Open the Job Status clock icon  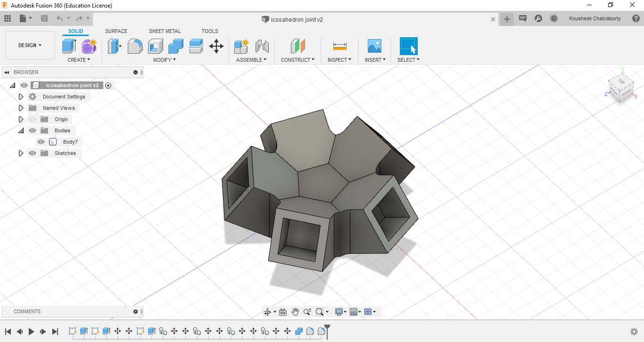click(554, 18)
